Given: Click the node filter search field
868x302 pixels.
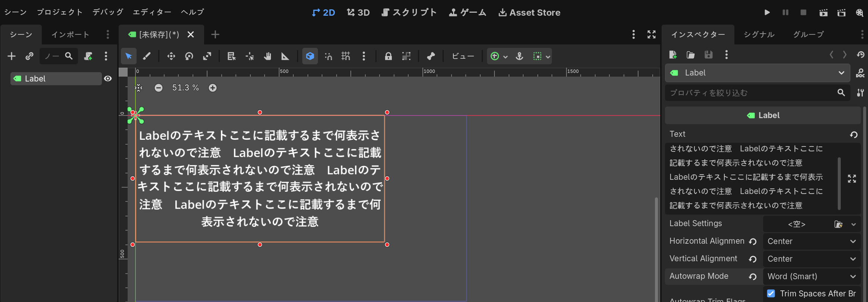Looking at the screenshot, I should click(59, 56).
